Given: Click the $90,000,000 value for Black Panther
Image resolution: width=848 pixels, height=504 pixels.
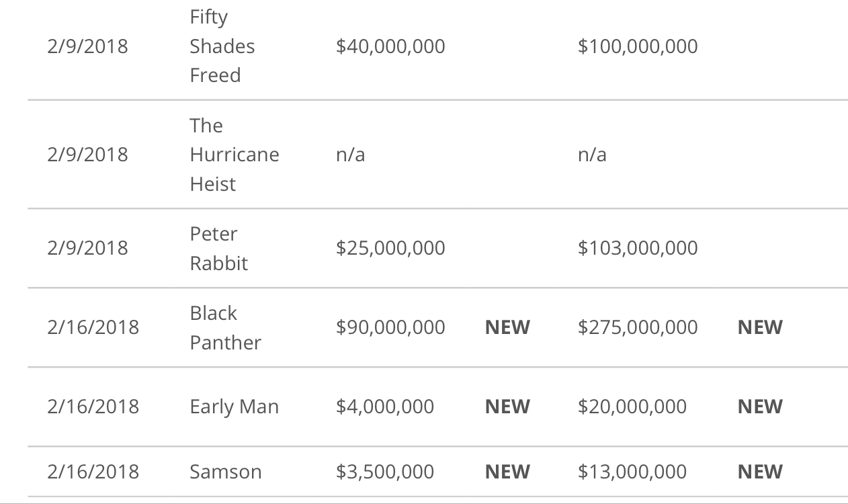Looking at the screenshot, I should tap(390, 327).
